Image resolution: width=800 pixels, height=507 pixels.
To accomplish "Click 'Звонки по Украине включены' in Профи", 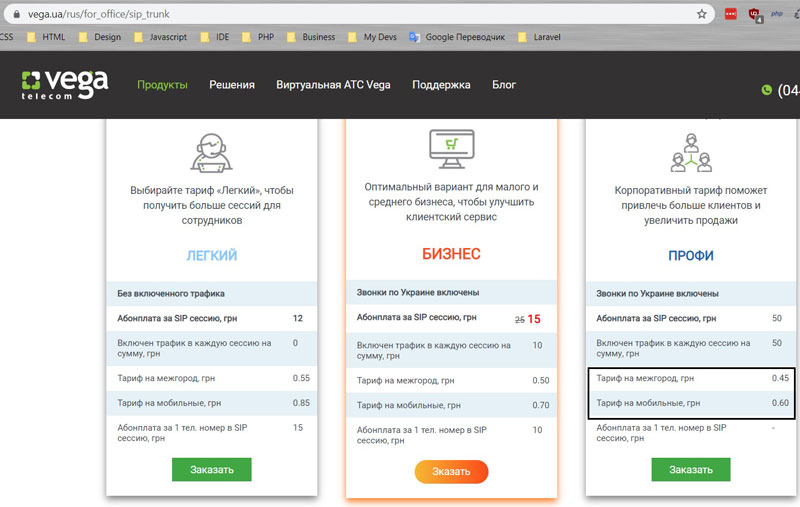I will (x=658, y=293).
